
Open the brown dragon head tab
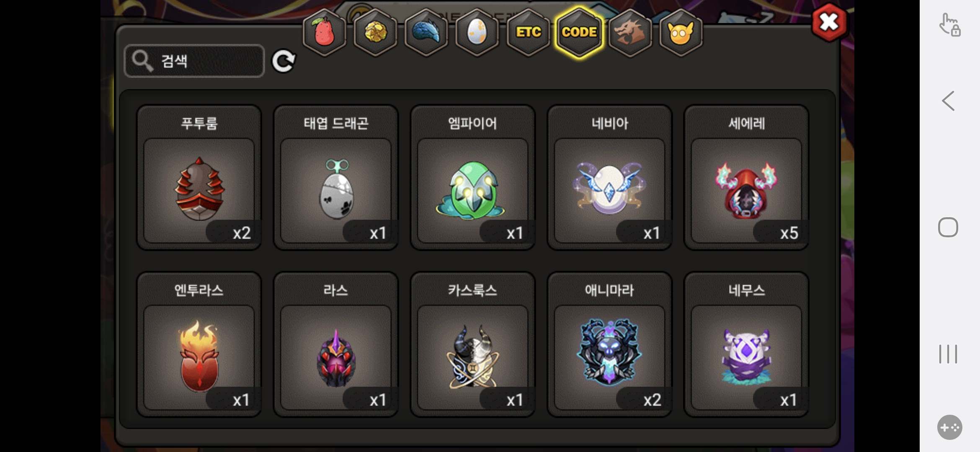click(630, 33)
